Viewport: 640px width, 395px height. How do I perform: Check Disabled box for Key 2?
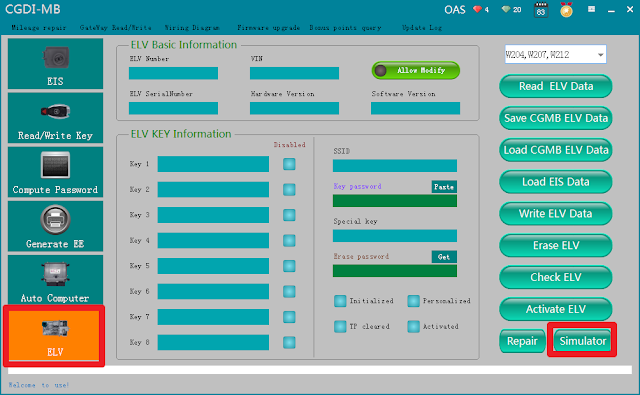click(x=289, y=190)
